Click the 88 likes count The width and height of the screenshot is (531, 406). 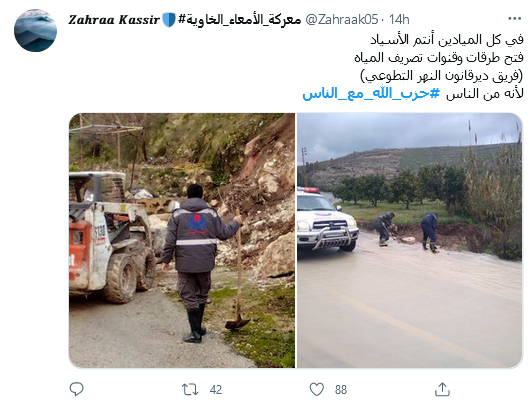341,390
